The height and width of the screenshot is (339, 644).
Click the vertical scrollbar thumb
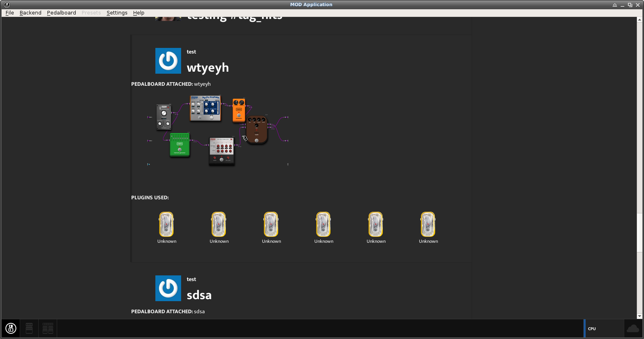640,232
